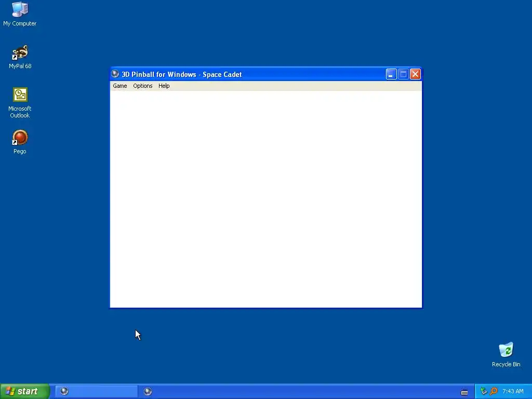Click the non-highlighted pinball taskbar button

point(148,392)
